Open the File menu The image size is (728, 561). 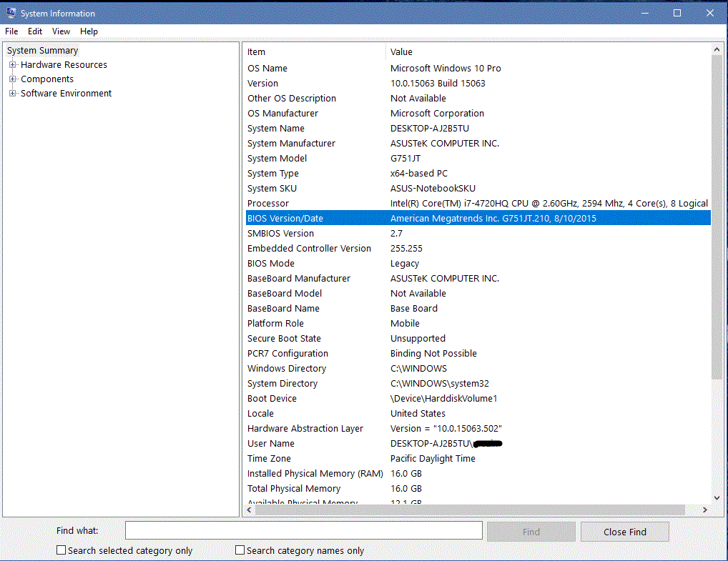coord(11,31)
